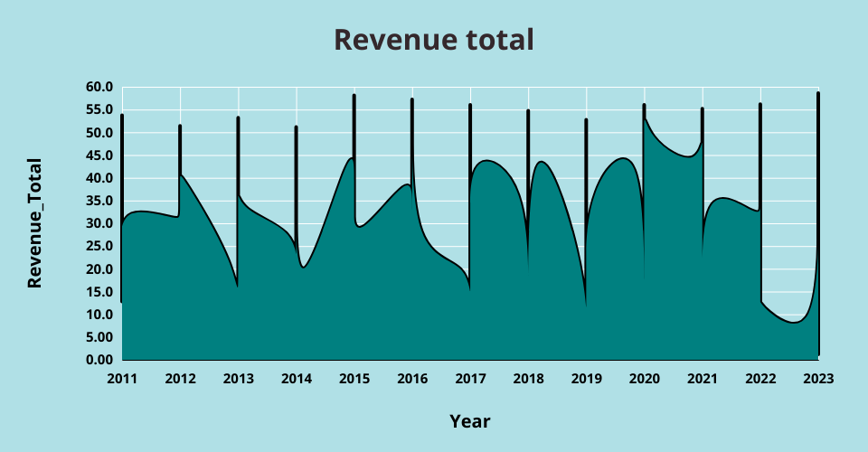Select the 15.0 y-axis tick label
The image size is (868, 452).
pyautogui.click(x=99, y=292)
